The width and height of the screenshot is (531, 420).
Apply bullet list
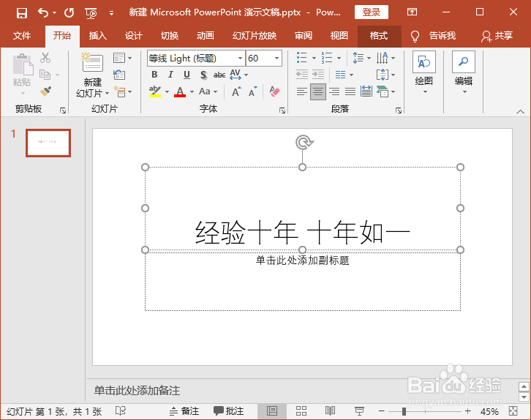[302, 58]
